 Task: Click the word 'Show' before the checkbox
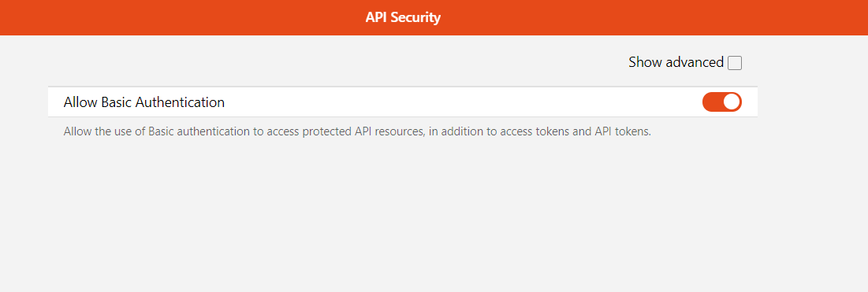pos(645,62)
